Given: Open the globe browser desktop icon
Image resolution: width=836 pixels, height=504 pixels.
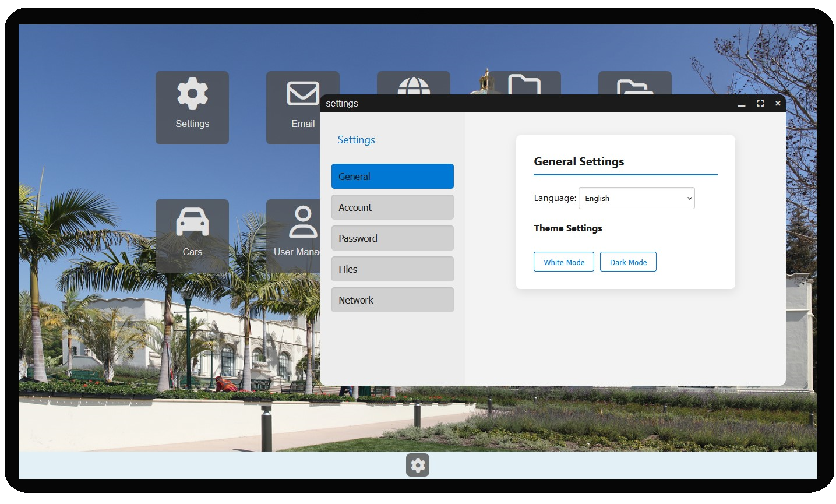Looking at the screenshot, I should pyautogui.click(x=414, y=83).
